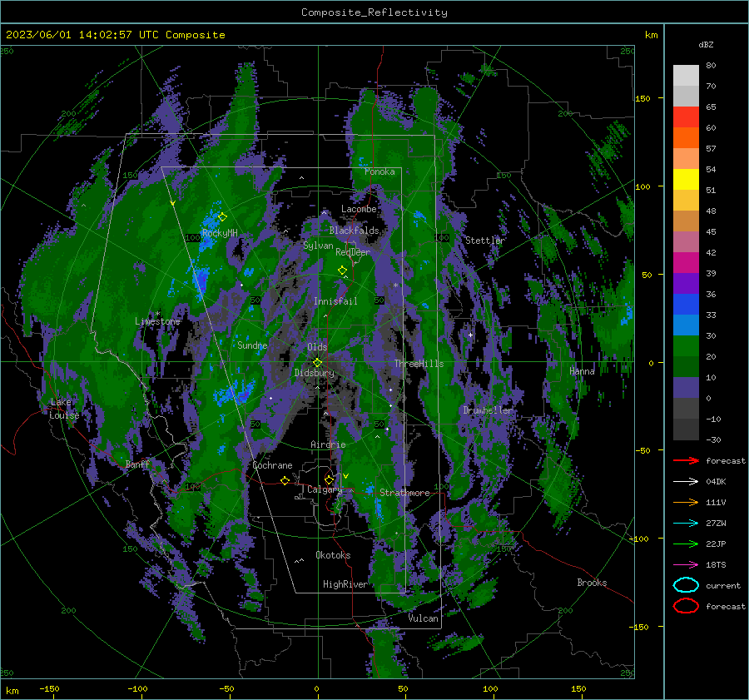The height and width of the screenshot is (700, 749).
Task: Click the -150 bottom axis tick label
Action: pos(49,688)
